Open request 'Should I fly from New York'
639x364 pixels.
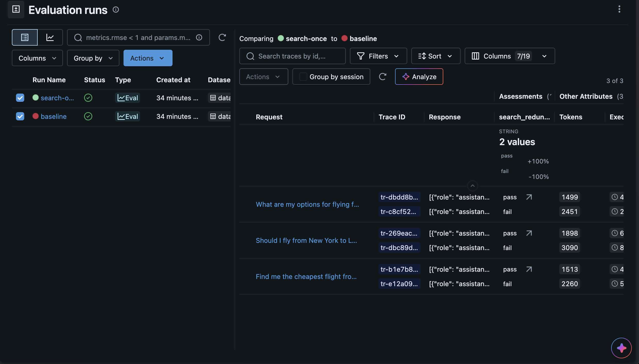coord(306,241)
